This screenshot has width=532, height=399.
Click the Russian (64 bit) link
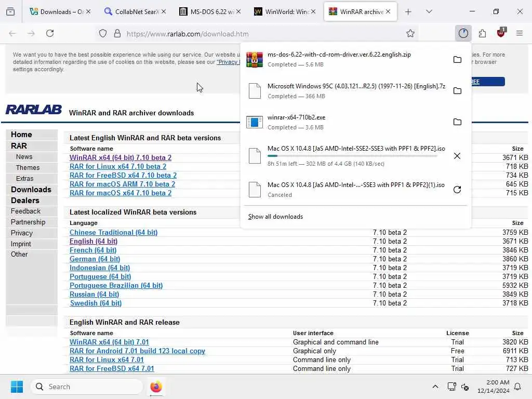pos(95,294)
